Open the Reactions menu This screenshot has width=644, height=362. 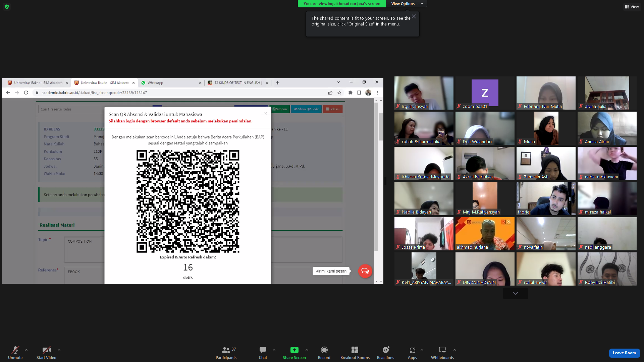386,353
